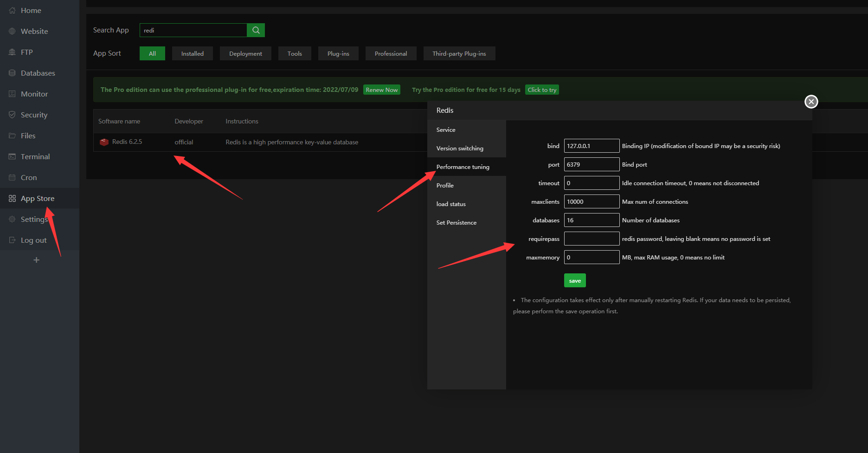Close the Redis settings dialog

[811, 102]
